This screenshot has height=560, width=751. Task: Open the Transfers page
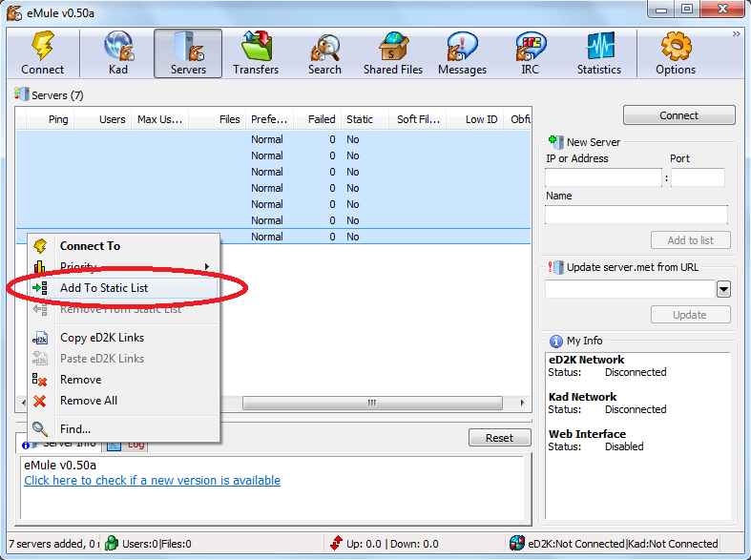tap(256, 52)
